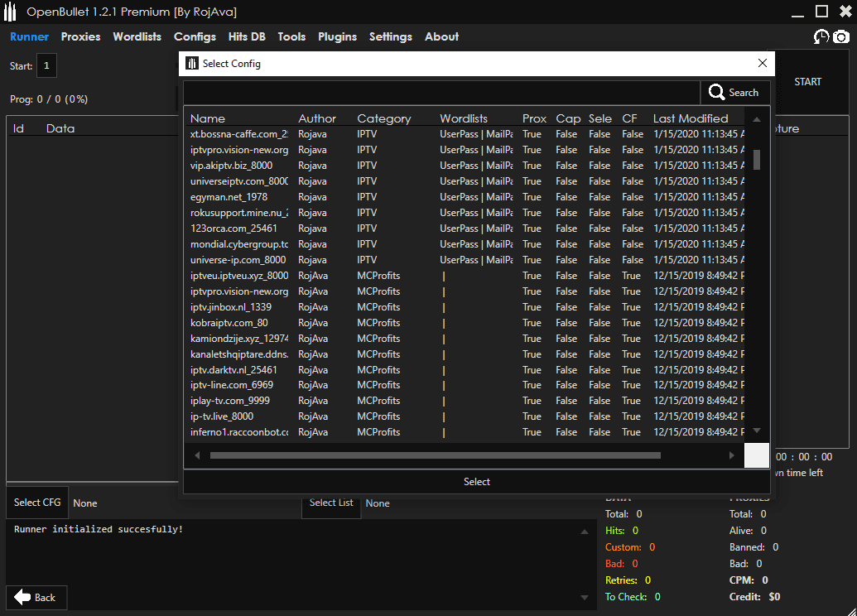857x616 pixels.
Task: Click the config search text field
Action: [441, 93]
